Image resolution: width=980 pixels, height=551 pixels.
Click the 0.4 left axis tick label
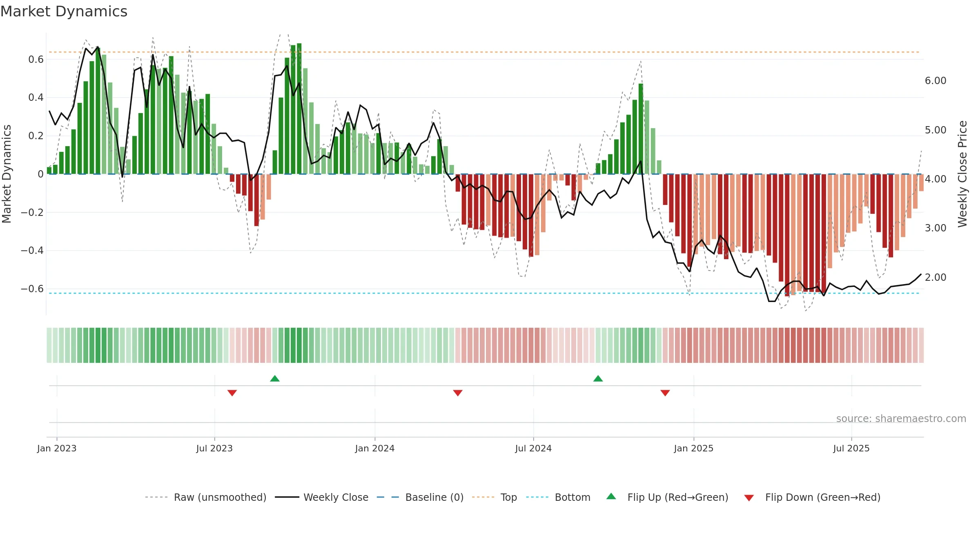pyautogui.click(x=36, y=97)
